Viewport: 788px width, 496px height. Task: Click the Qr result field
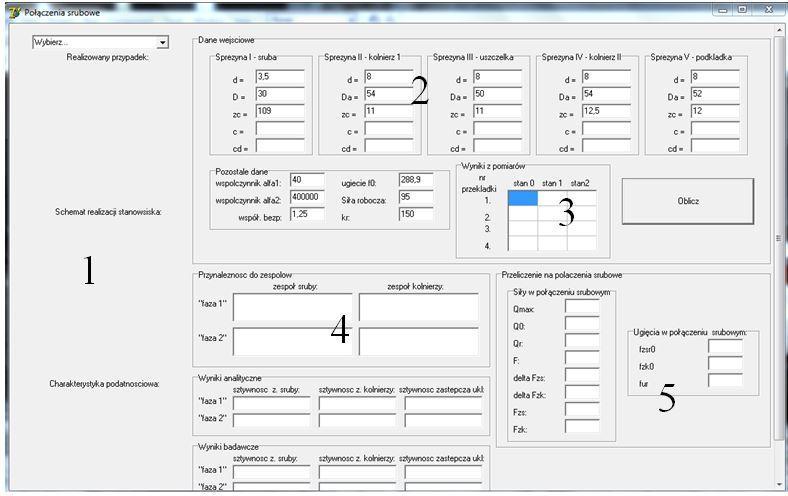point(582,340)
